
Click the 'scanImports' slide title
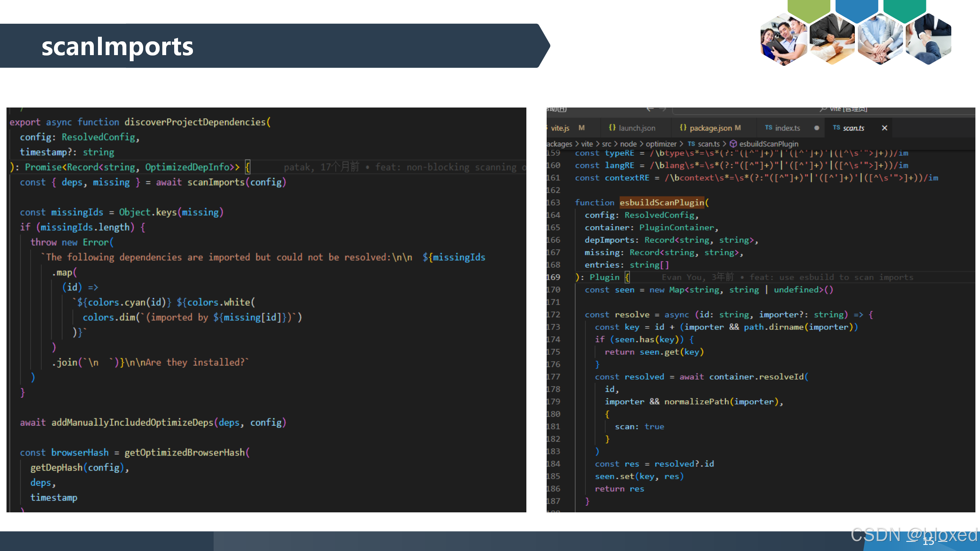click(x=118, y=46)
